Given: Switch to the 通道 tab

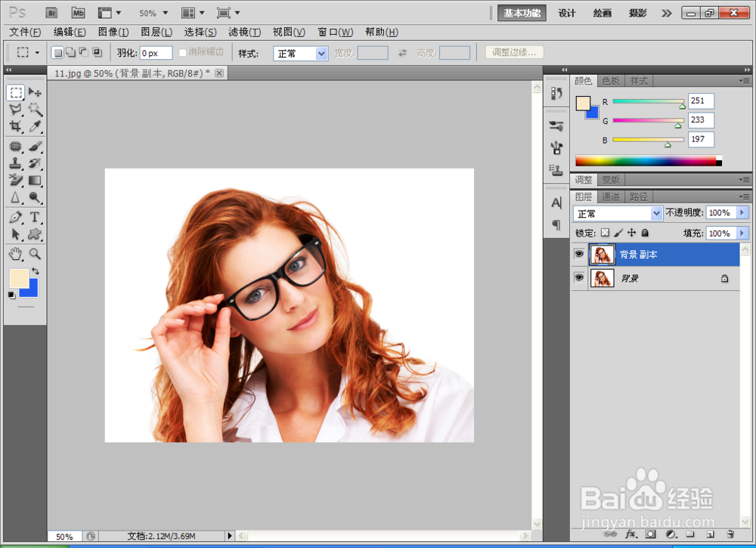Looking at the screenshot, I should pos(611,197).
